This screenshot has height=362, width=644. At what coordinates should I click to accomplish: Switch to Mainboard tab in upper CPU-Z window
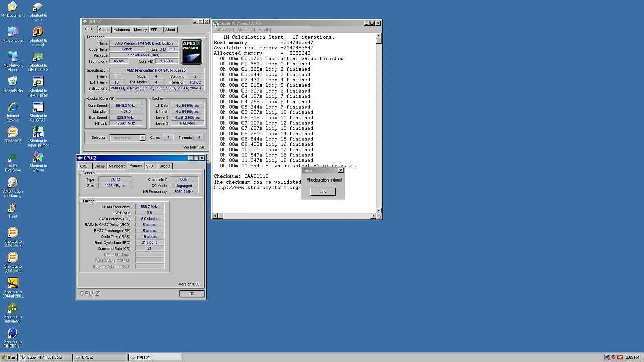(122, 30)
